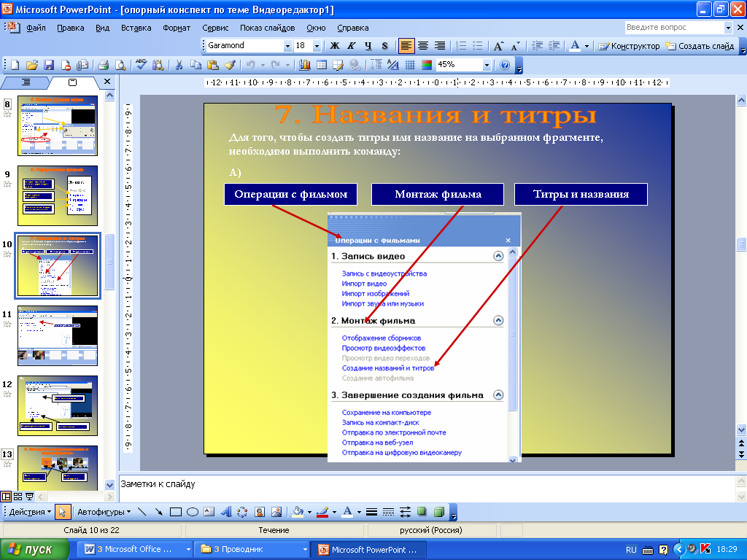Select slide 11 thumbnail in the slide pane
The width and height of the screenshot is (747, 560).
[58, 335]
